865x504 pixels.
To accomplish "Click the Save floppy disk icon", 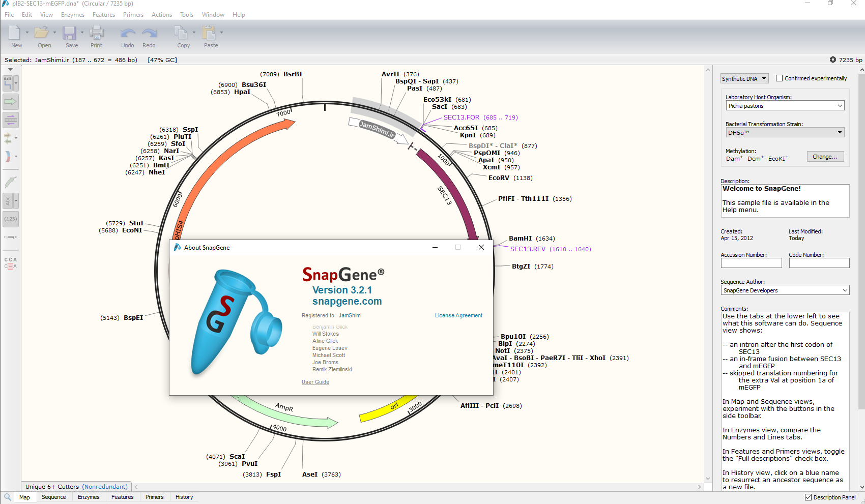I will [x=69, y=33].
